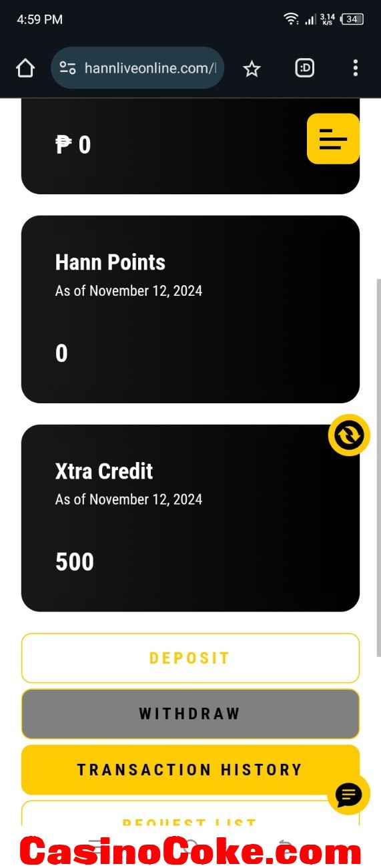Open TRANSACTION HISTORY

click(190, 770)
